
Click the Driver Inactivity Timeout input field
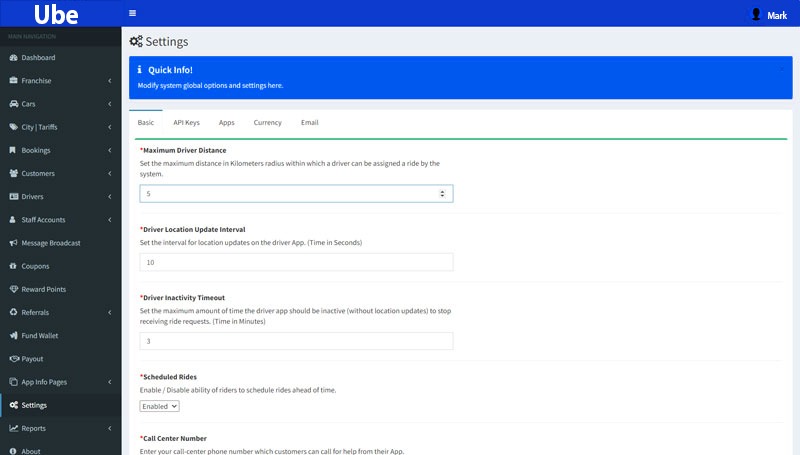tap(296, 341)
